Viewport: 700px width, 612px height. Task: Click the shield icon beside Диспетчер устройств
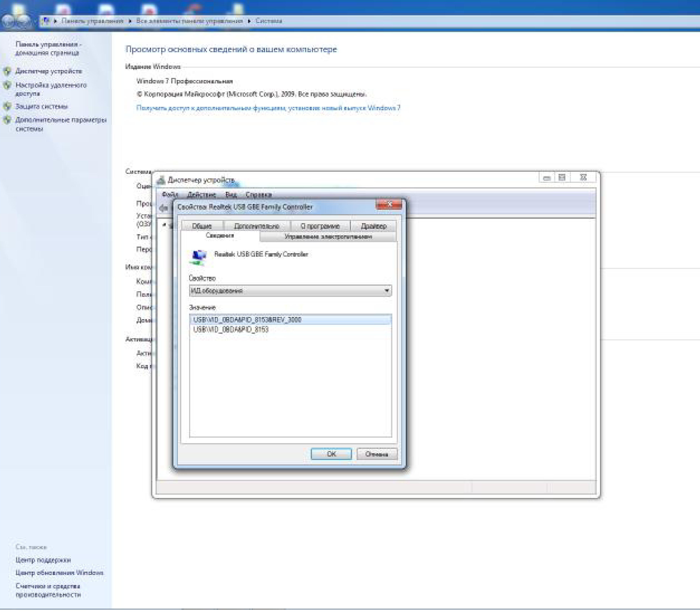(7, 71)
